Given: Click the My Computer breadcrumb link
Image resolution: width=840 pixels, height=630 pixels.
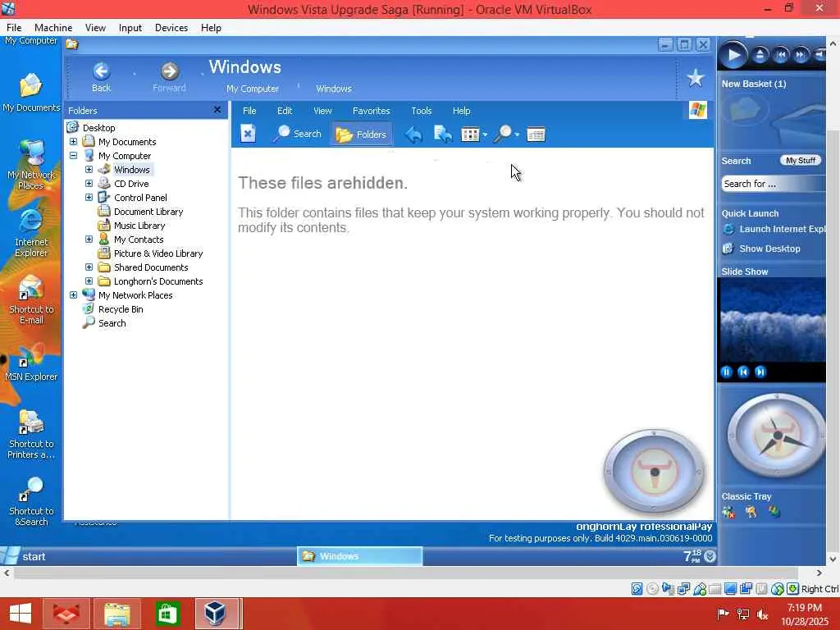Looking at the screenshot, I should tap(253, 89).
